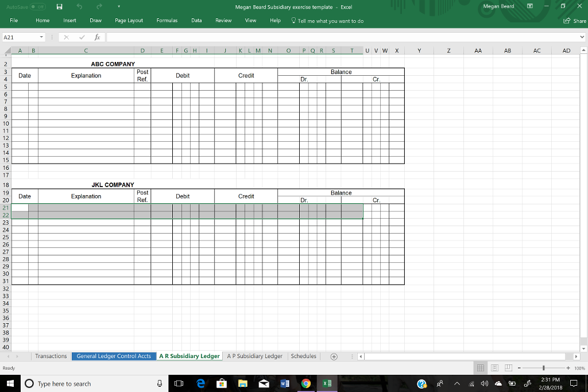588x392 pixels.
Task: Switch to Normal view icon
Action: [481, 368]
